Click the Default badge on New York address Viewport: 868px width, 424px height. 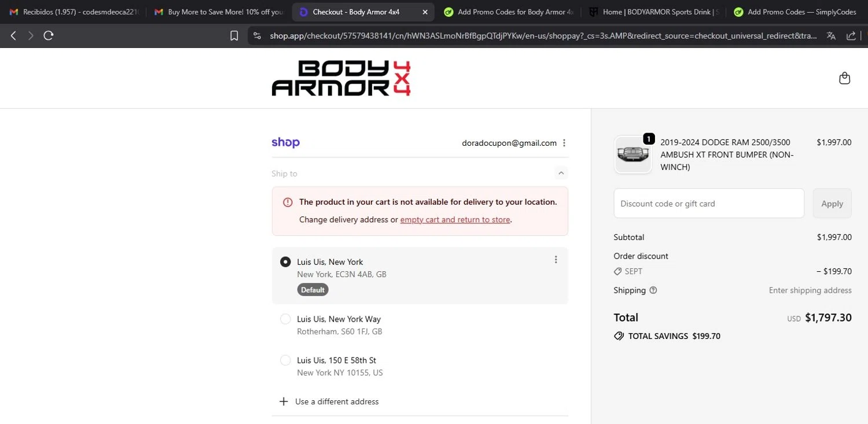pyautogui.click(x=312, y=290)
